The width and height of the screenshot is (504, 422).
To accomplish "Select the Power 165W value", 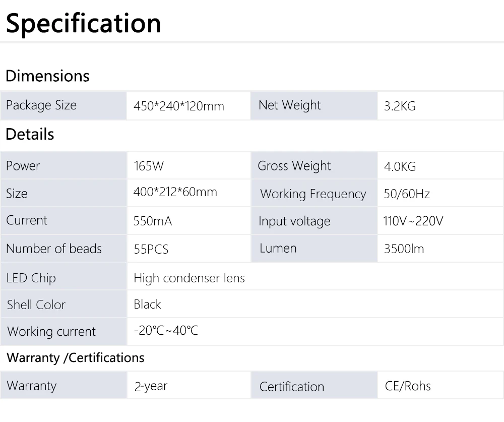I will click(149, 166).
